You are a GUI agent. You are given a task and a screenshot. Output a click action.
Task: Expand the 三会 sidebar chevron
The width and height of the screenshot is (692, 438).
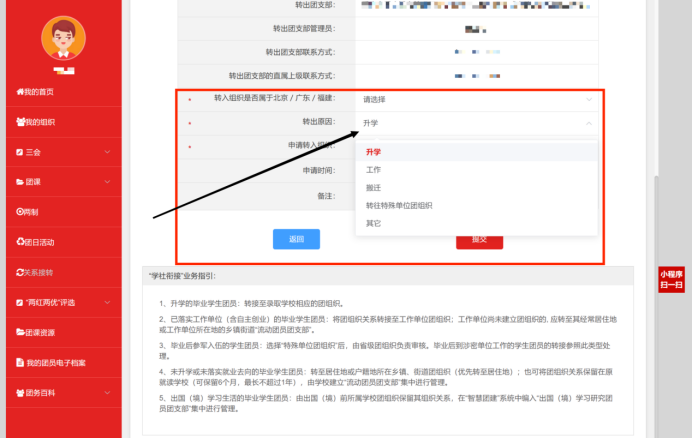[107, 152]
